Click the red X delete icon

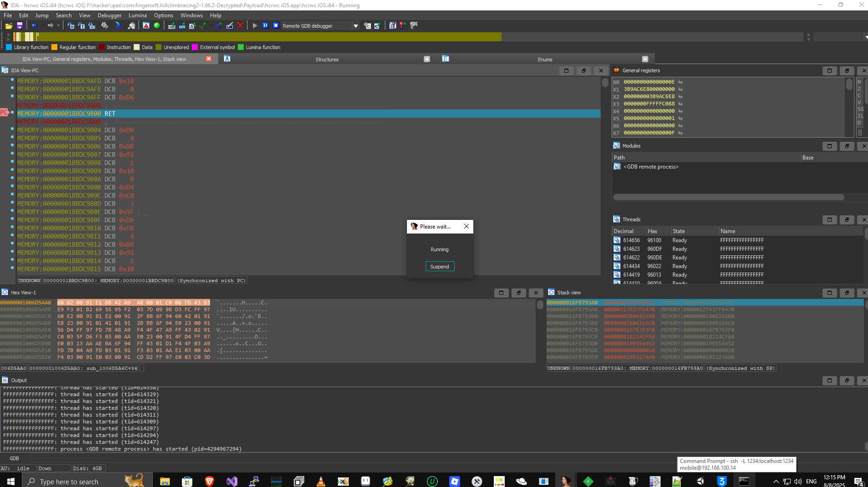(240, 26)
